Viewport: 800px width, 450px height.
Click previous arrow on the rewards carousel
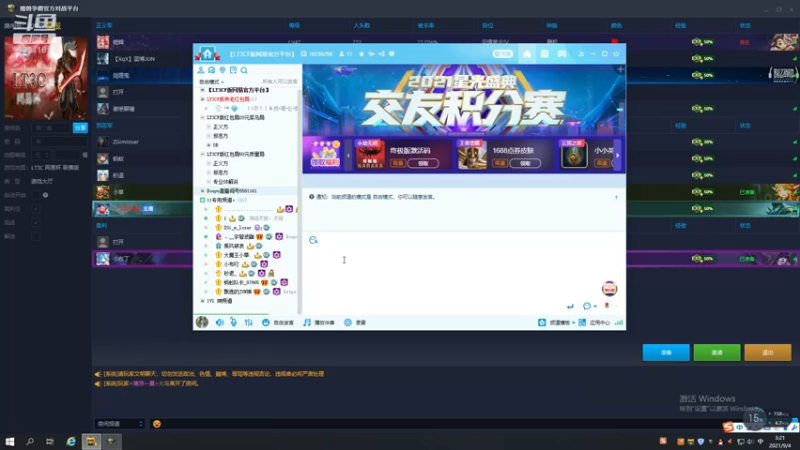348,155
